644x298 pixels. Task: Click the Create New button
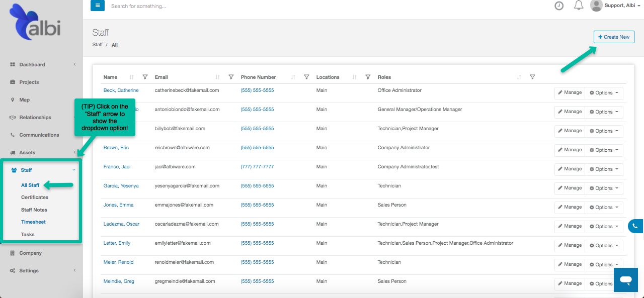click(x=614, y=37)
